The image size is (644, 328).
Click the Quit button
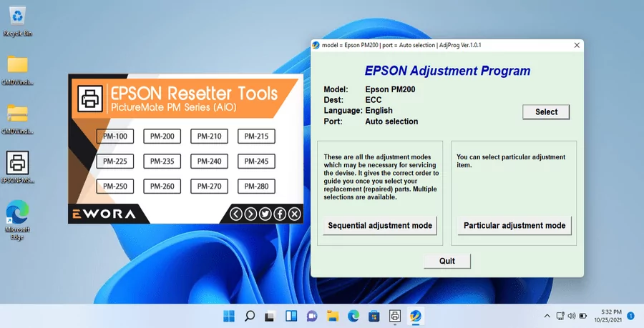(x=447, y=261)
